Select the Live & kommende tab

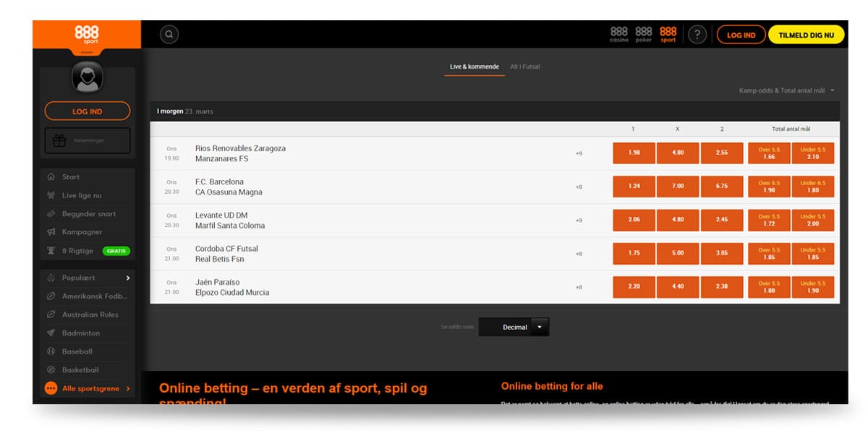click(x=475, y=67)
